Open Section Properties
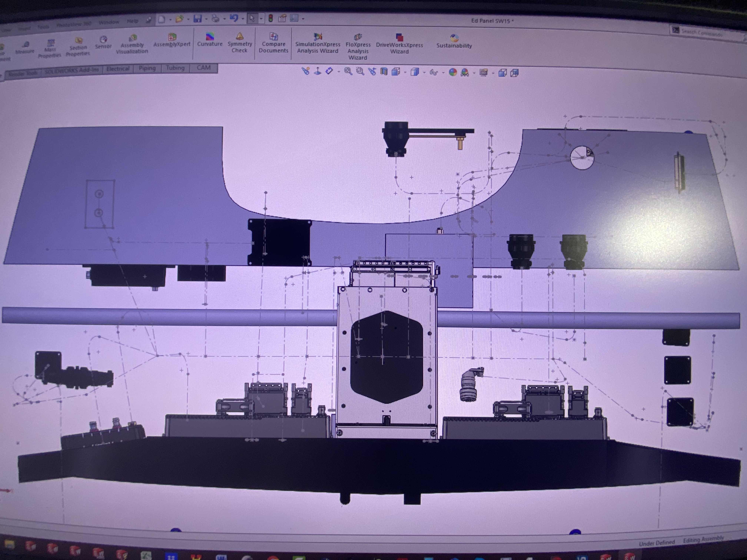 [78, 47]
